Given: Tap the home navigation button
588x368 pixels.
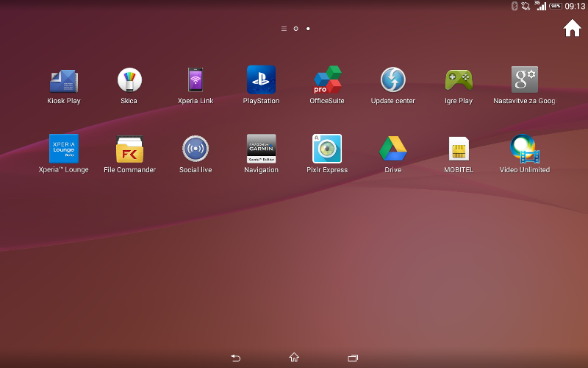Looking at the screenshot, I should (294, 357).
